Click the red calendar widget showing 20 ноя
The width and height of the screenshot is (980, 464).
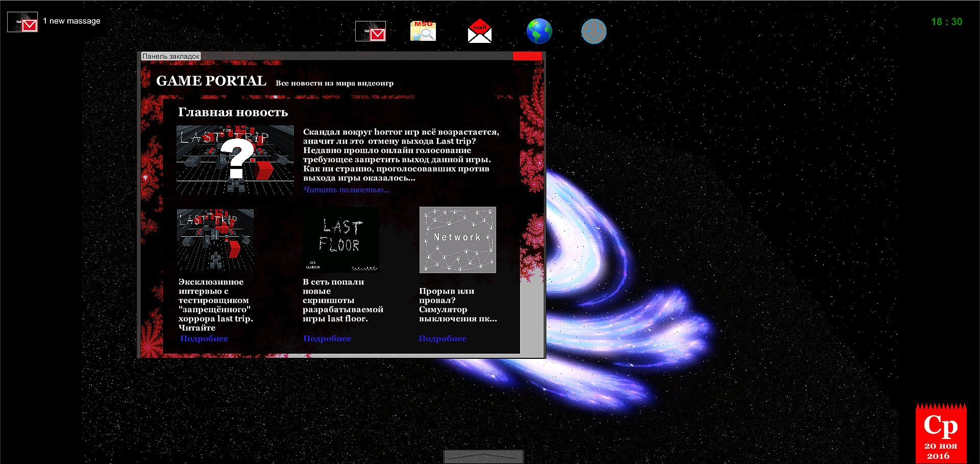[x=941, y=433]
